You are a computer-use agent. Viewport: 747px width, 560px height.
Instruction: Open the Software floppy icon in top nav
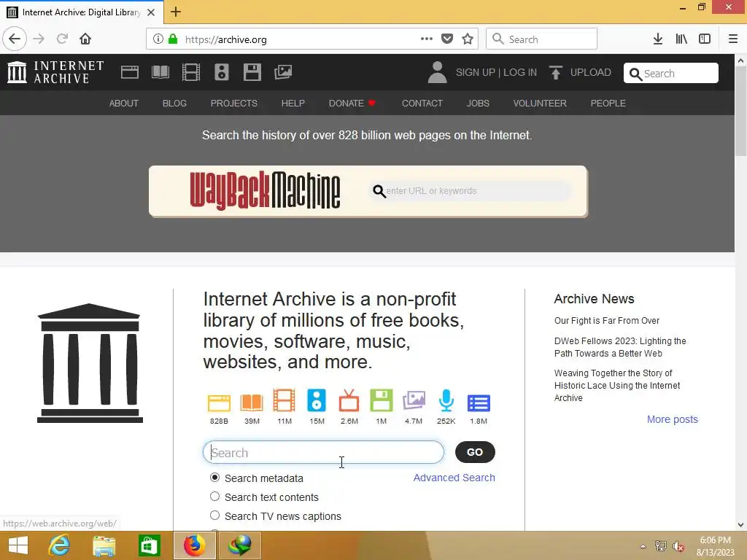(252, 72)
